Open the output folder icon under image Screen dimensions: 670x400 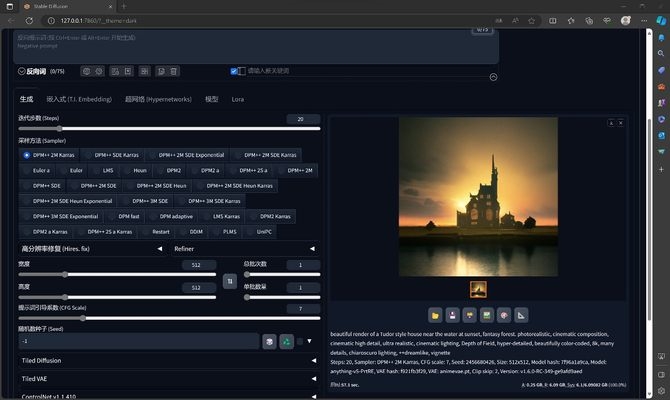tap(436, 314)
